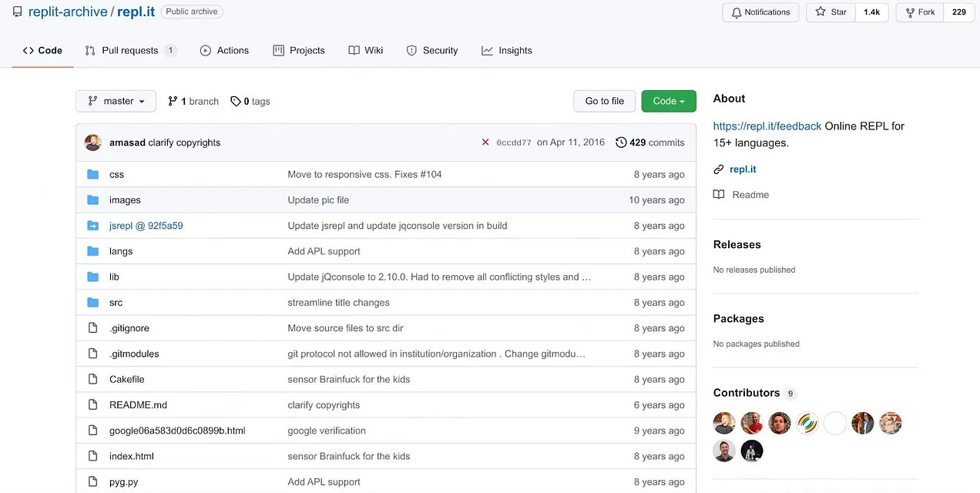Click the .gitignore file icon
The height and width of the screenshot is (493, 980).
click(93, 328)
